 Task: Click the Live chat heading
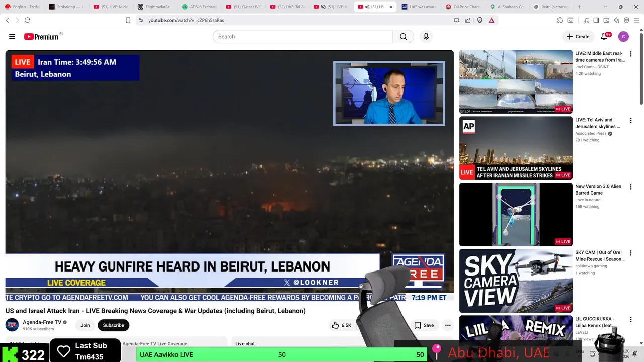click(245, 344)
